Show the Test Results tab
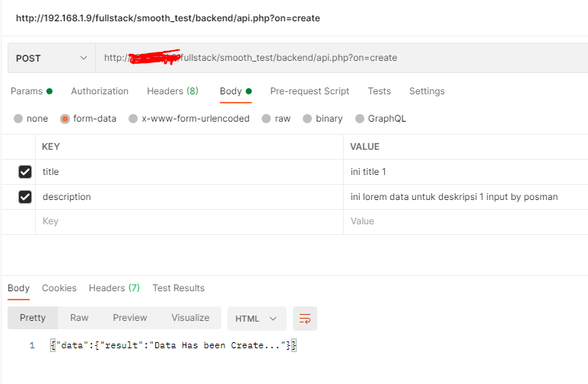 179,288
